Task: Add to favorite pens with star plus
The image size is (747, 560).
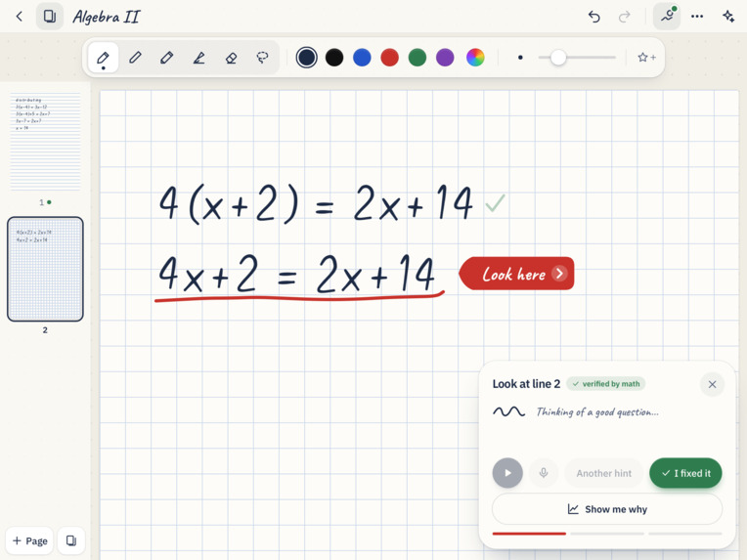Action: pyautogui.click(x=646, y=58)
